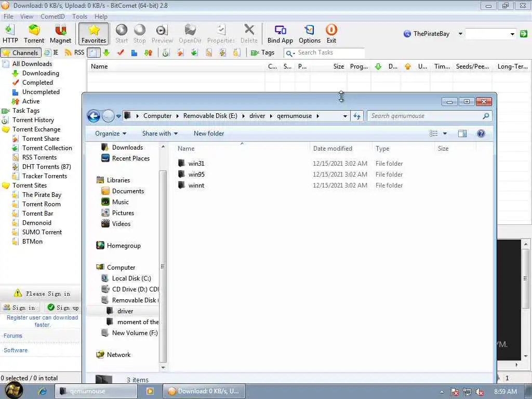Open the BitComet search box dropdown
Screen dimensions: 532x399
[x=512, y=34]
